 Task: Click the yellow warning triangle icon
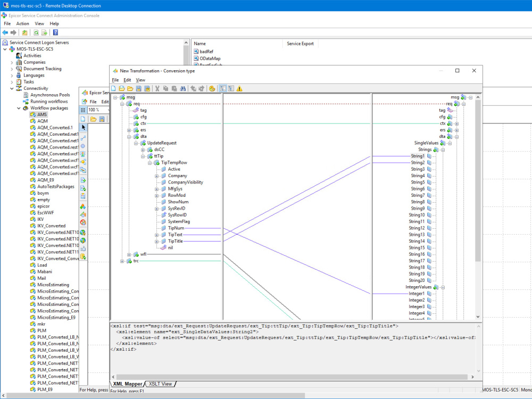pos(239,88)
